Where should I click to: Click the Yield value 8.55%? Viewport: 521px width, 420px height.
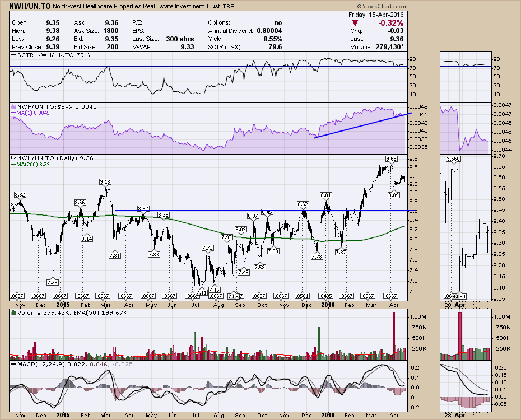(x=273, y=39)
